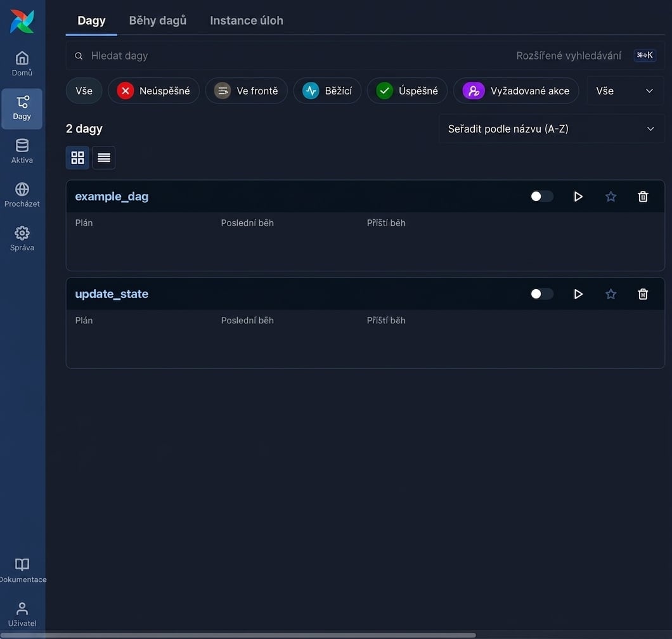The image size is (672, 639).
Task: Open the update_state link
Action: (112, 294)
